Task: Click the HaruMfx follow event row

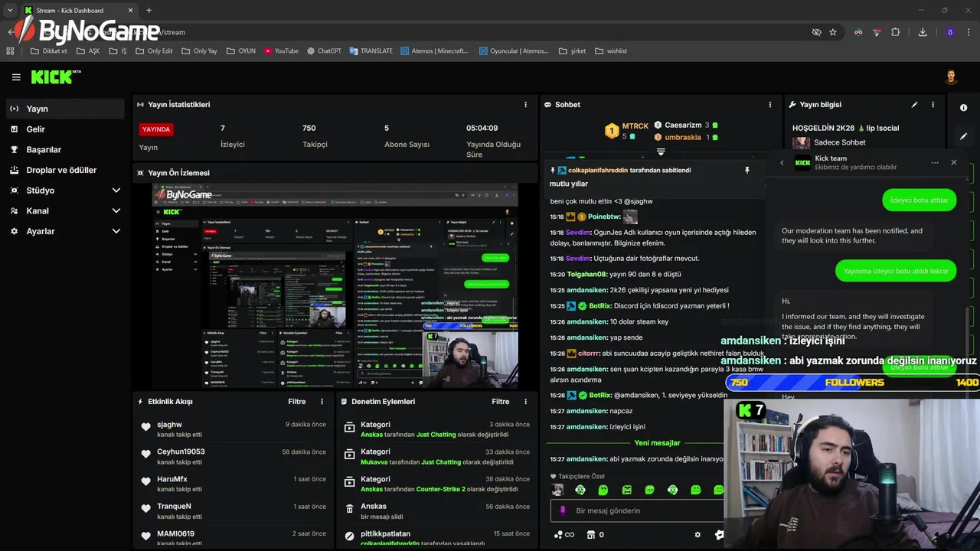Action: click(x=234, y=484)
